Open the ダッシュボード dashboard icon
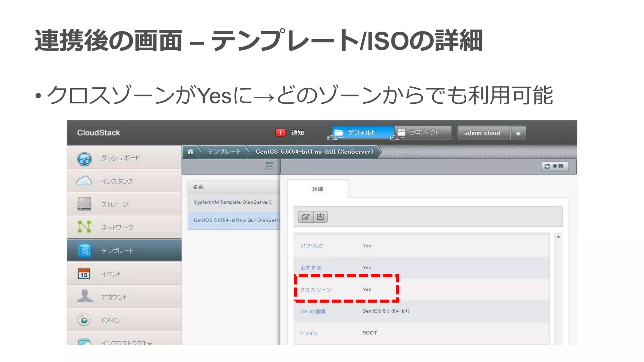 85,159
